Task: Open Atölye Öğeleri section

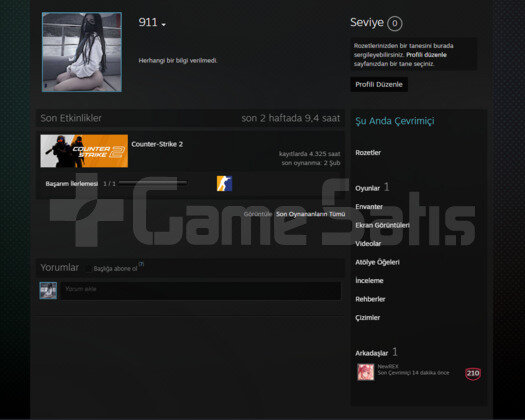Action: click(377, 262)
